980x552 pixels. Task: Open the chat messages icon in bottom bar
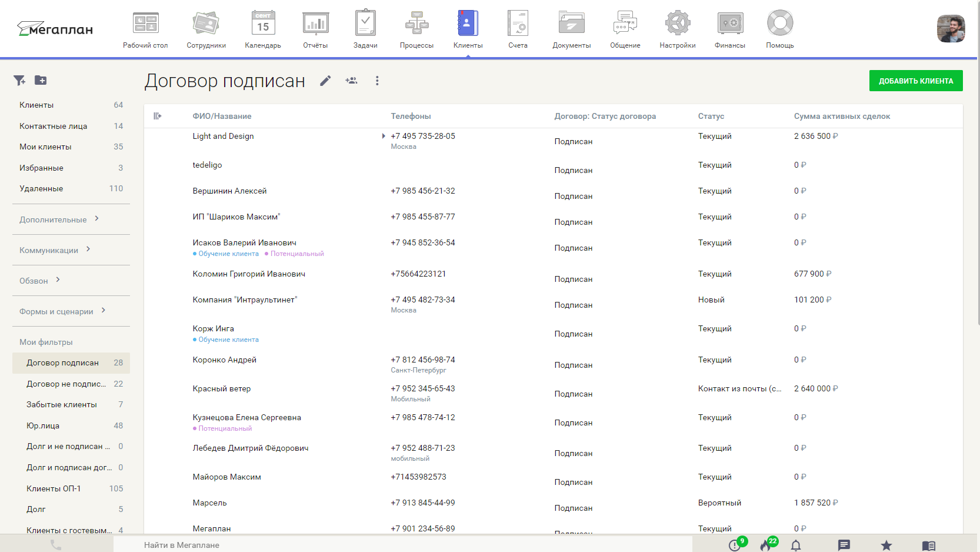[x=844, y=546]
